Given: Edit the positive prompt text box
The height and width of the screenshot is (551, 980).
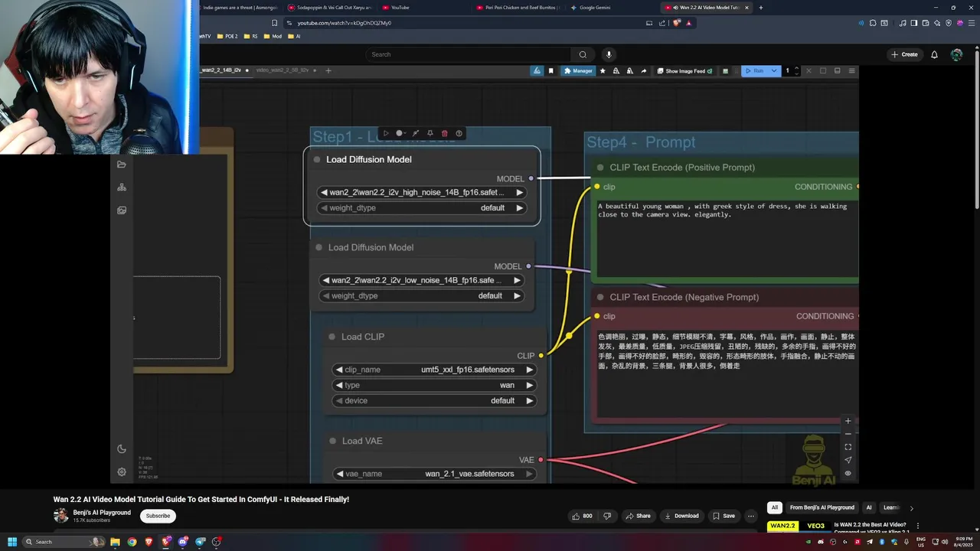Looking at the screenshot, I should point(727,237).
